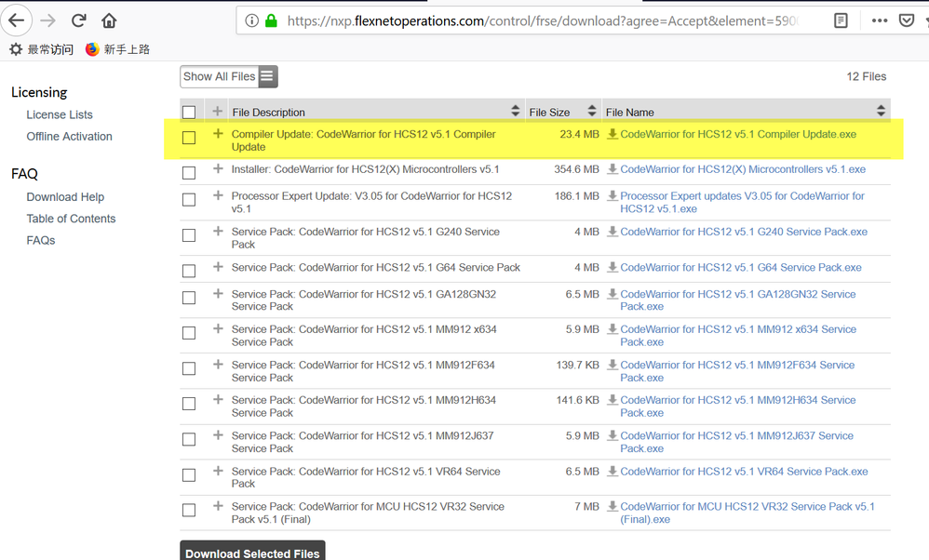Expand the MM912J637 Service Pack row

(218, 435)
